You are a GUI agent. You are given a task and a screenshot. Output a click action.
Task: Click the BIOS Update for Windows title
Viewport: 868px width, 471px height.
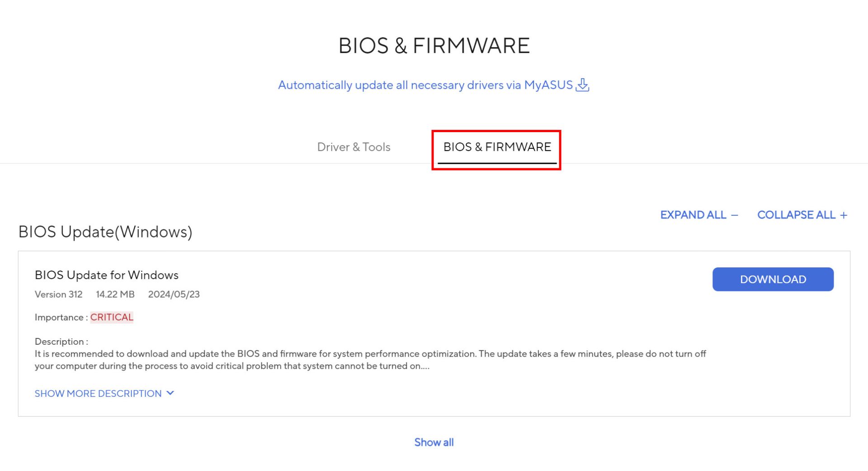coord(107,275)
